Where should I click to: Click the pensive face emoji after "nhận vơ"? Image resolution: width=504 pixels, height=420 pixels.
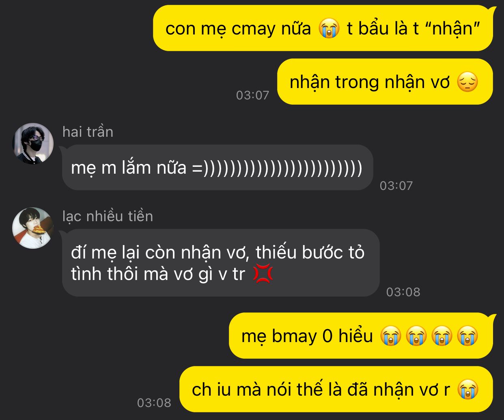click(x=467, y=82)
